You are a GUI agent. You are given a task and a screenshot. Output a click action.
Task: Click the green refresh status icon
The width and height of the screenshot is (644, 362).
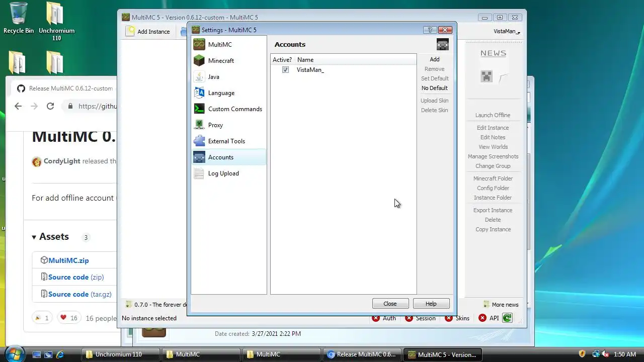coord(507,318)
